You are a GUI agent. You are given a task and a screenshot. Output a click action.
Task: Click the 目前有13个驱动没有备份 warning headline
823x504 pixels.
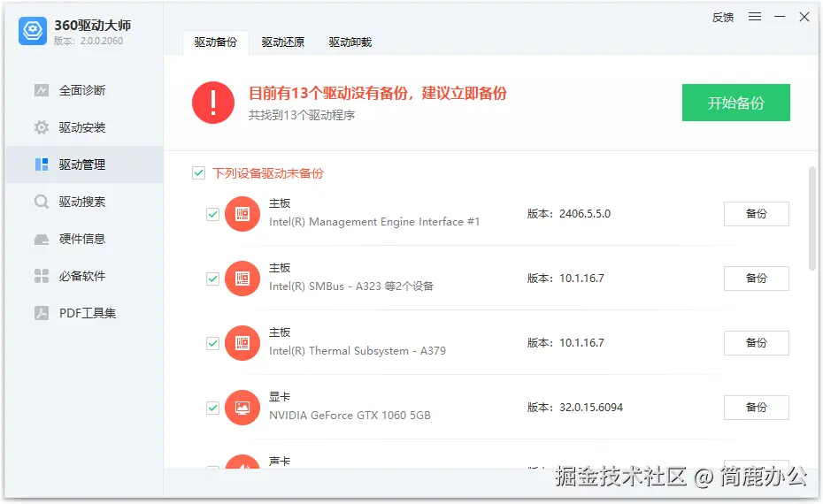click(378, 94)
